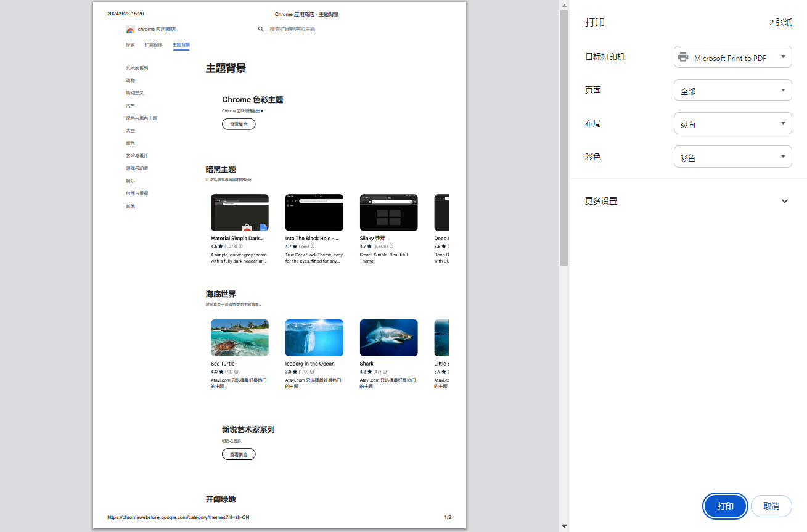Click the 海底世界 section heading
Screen dimensions: 807x532
tap(221, 295)
